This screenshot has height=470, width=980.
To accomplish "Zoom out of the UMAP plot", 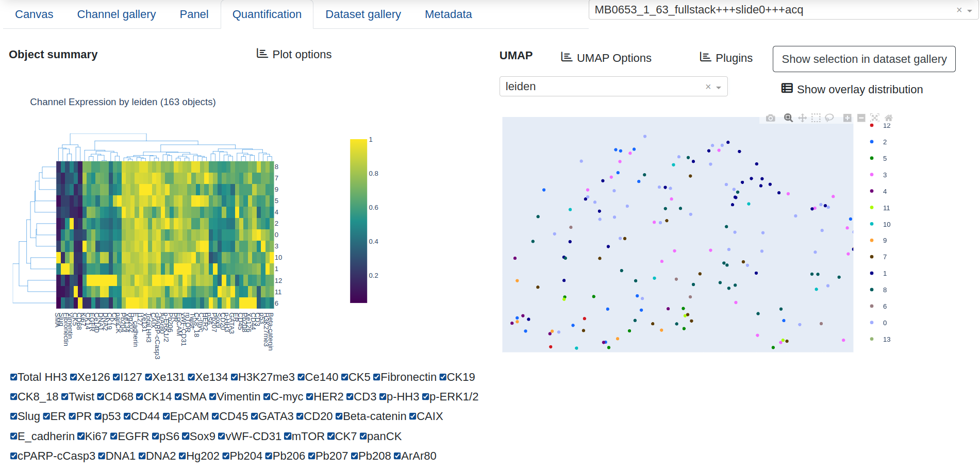I will [x=861, y=118].
